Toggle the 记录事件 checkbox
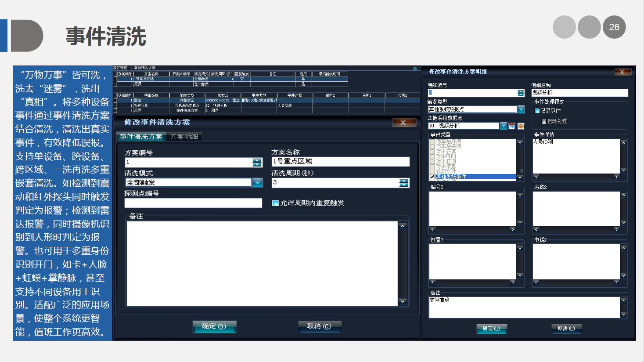The image size is (644, 362). pos(537,111)
